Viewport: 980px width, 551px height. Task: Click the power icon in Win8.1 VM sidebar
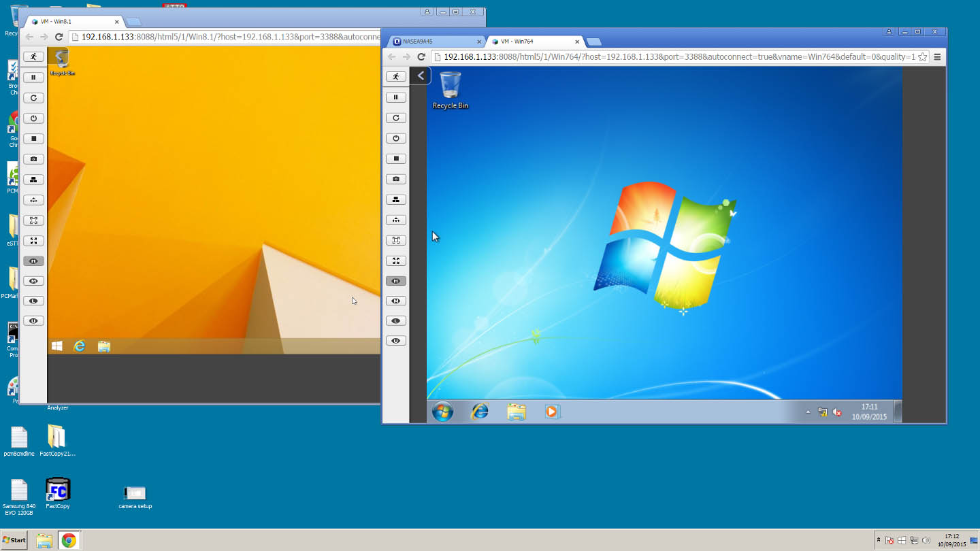33,118
